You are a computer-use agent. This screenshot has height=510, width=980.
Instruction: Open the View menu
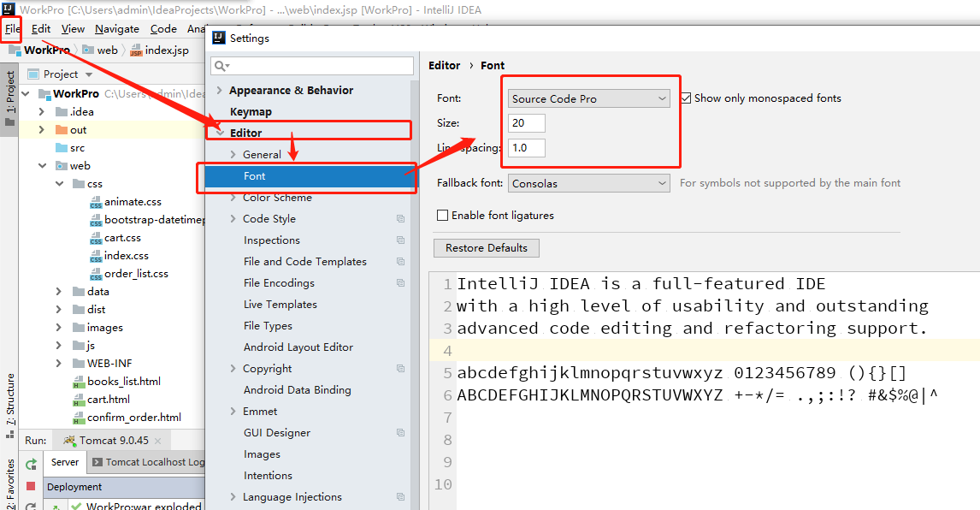(x=74, y=29)
